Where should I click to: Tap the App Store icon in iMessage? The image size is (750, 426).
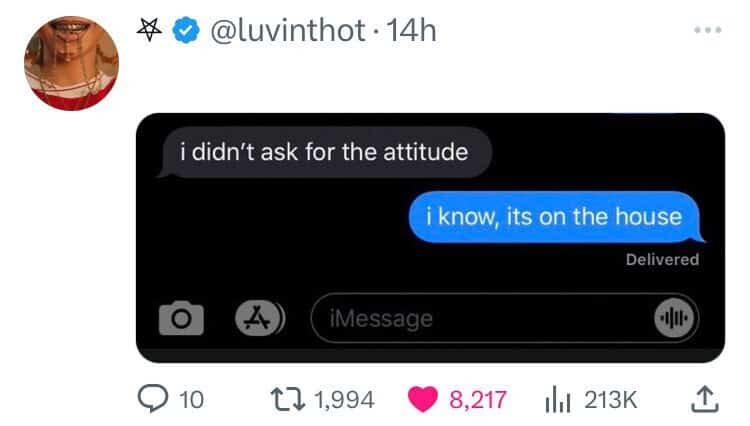(260, 318)
